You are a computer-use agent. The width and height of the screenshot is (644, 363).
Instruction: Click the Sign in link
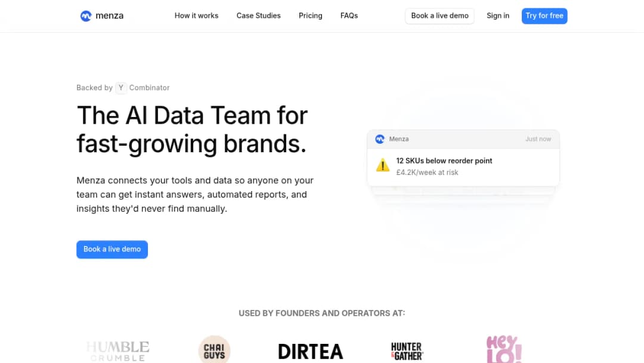pos(498,16)
